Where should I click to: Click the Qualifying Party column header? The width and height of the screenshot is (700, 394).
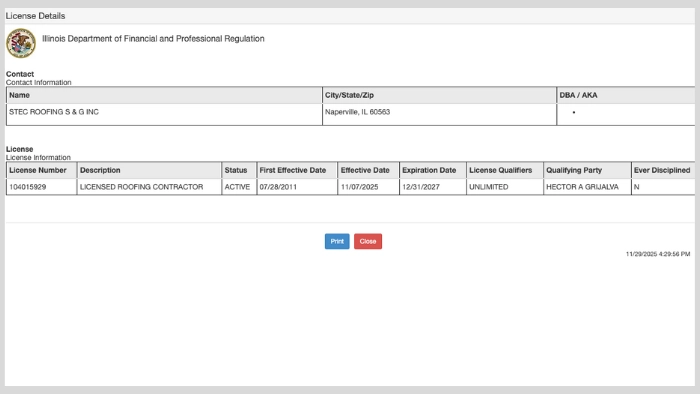coord(587,170)
